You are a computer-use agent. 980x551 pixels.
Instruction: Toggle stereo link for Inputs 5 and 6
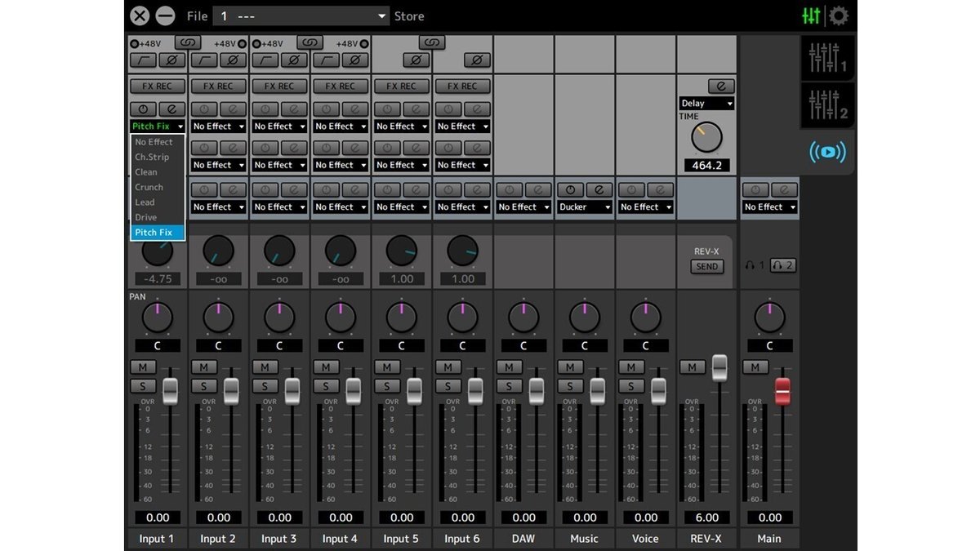point(433,42)
